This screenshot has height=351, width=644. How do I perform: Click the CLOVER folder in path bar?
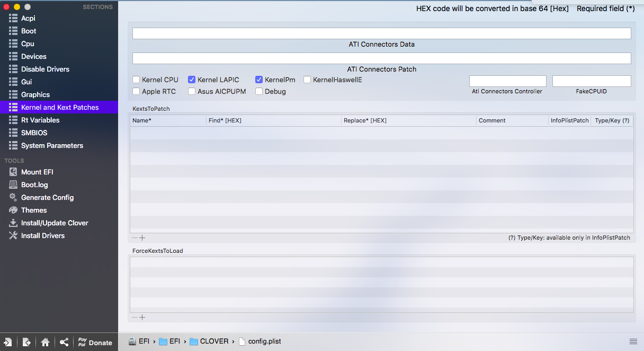coord(209,341)
